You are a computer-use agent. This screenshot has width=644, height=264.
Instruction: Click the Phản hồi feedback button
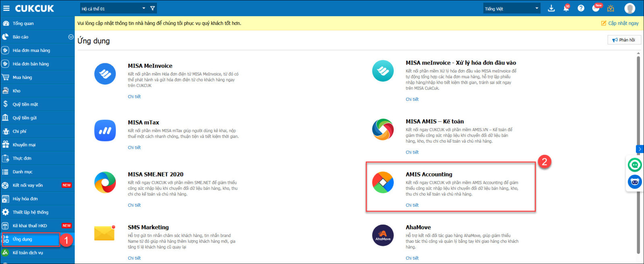(x=624, y=40)
